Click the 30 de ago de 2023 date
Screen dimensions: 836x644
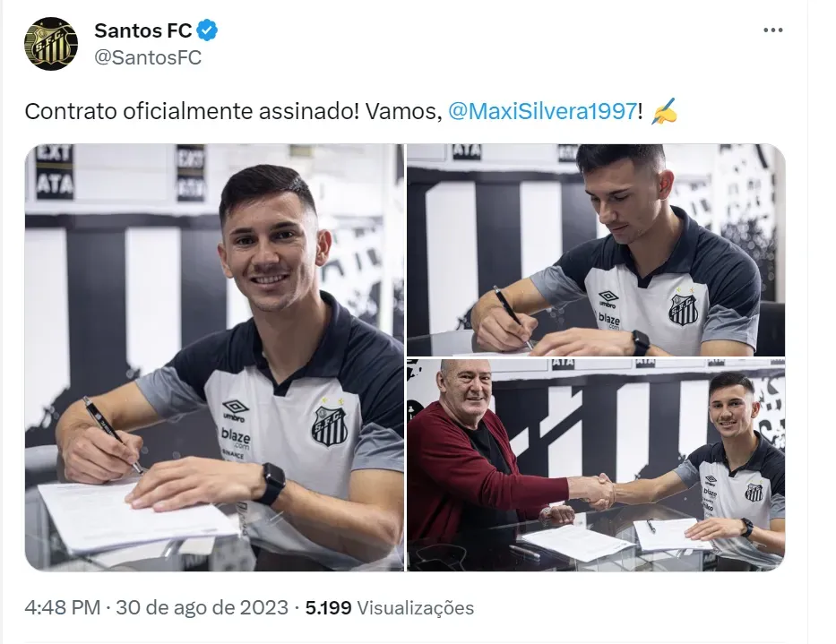[202, 607]
